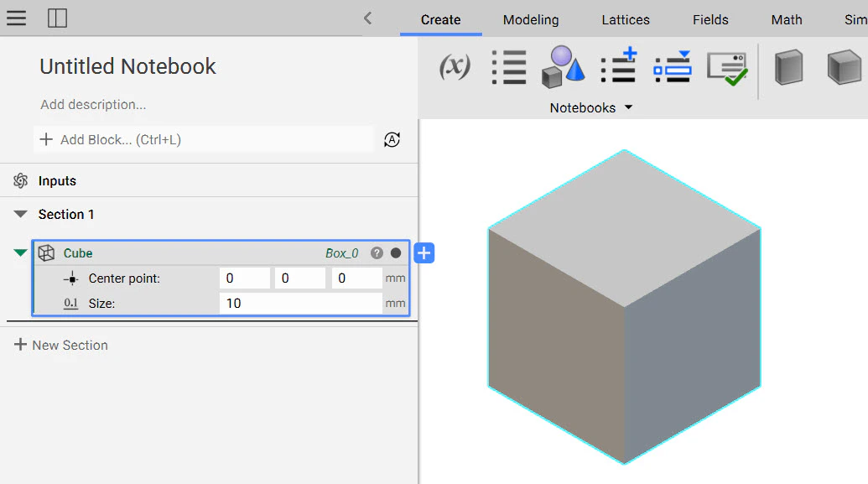Open the hamburger main menu
Image resolution: width=868 pixels, height=484 pixels.
coord(16,18)
